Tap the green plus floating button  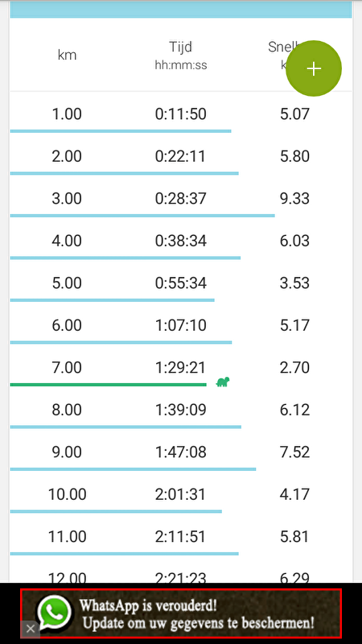314,68
